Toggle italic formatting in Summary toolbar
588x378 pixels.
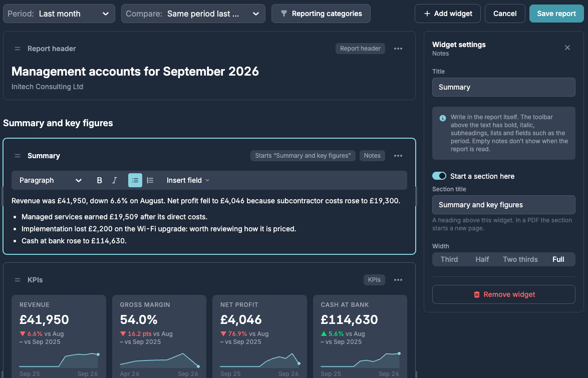click(115, 180)
